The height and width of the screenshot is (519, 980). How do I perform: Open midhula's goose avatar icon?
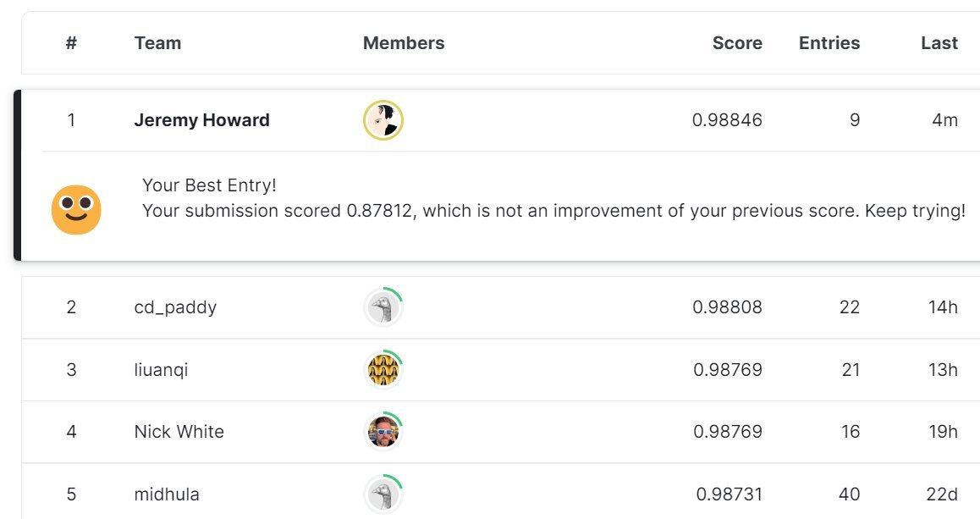point(383,494)
